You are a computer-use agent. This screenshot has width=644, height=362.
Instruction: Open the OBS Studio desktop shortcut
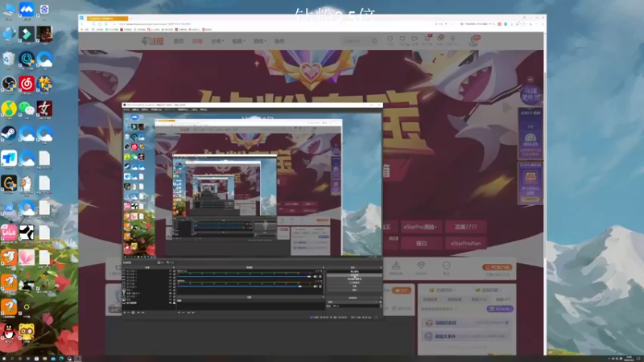click(x=9, y=84)
